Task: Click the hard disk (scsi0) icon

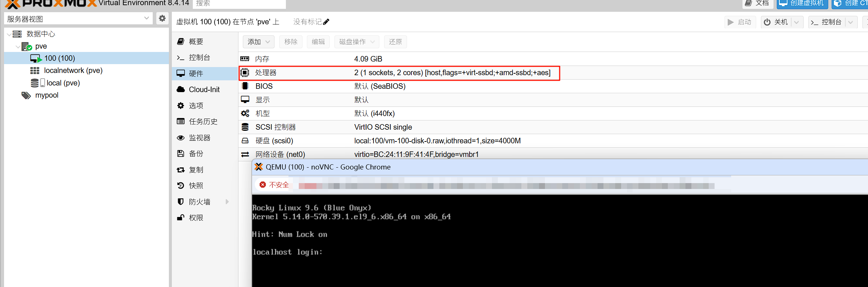Action: (x=245, y=141)
